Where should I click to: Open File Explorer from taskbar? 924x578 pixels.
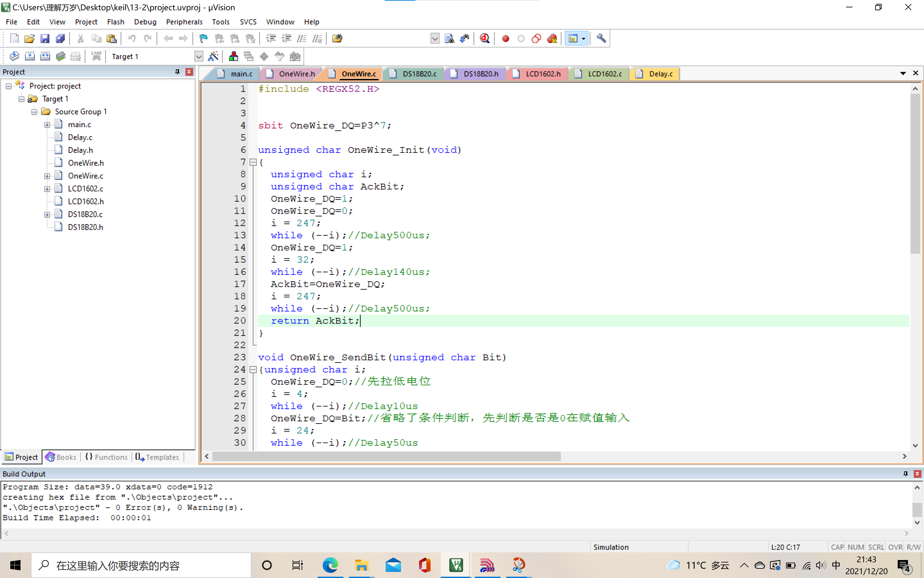[361, 565]
